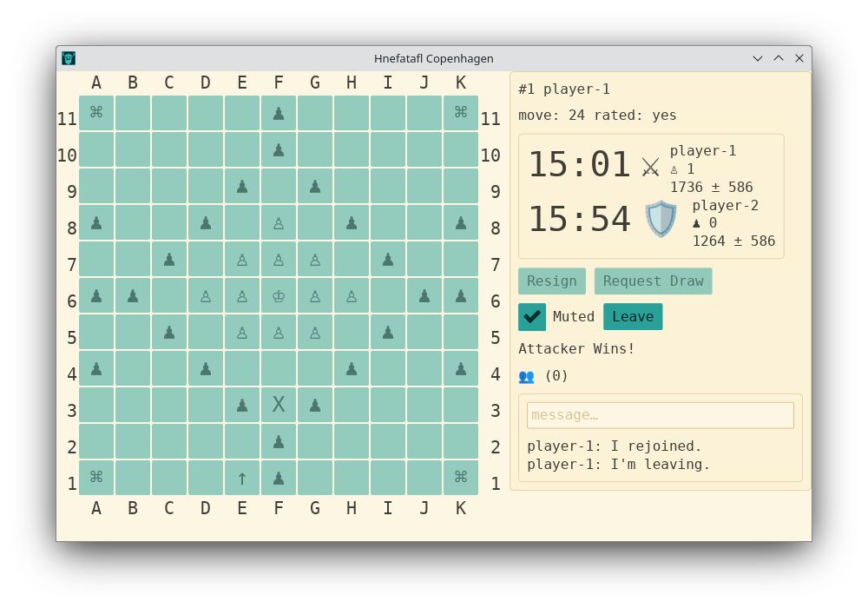This screenshot has width=868, height=608.
Task: Click the defender piece on E7
Action: (242, 260)
